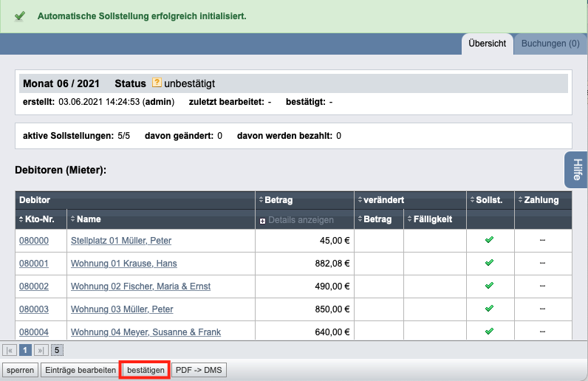Click Debitoren (Mieter) section heading
This screenshot has width=588, height=381.
tap(61, 170)
